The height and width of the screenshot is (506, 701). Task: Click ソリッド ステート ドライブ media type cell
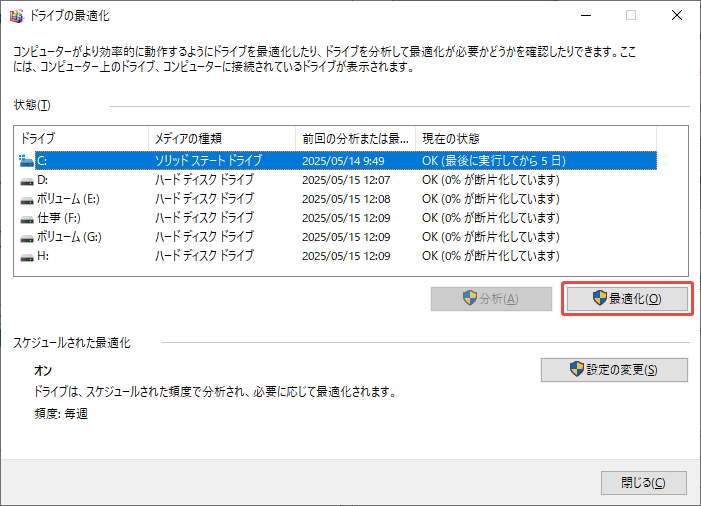(x=208, y=161)
